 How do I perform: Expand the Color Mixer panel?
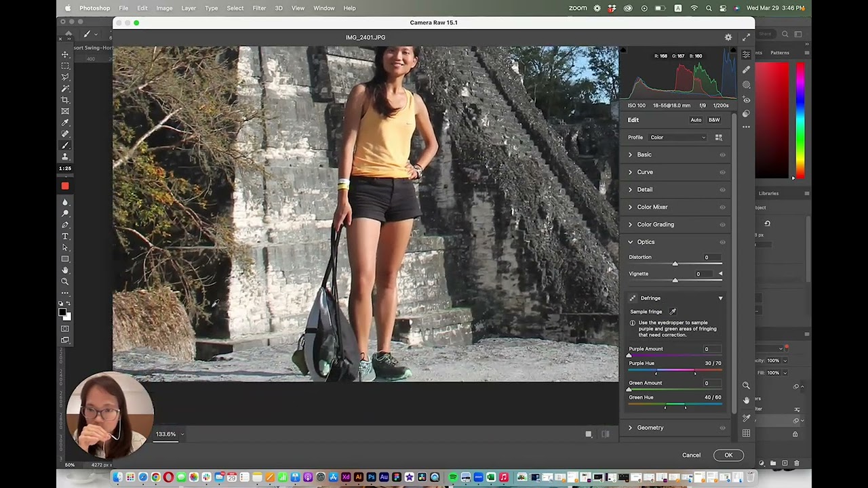pos(630,207)
